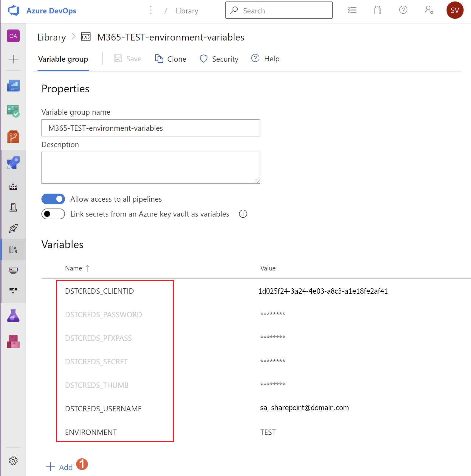
Task: Click Add to create a variable
Action: (60, 467)
